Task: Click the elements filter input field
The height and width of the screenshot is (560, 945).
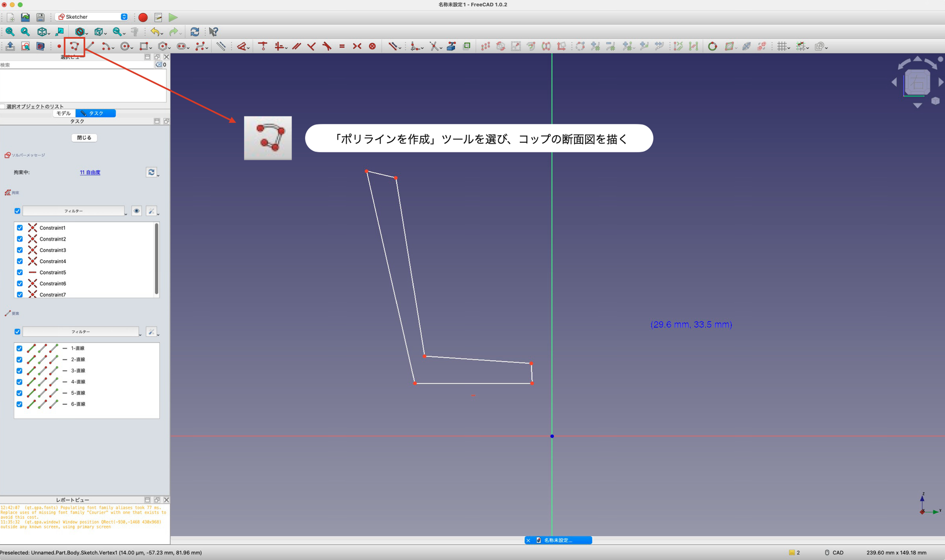Action: click(81, 331)
